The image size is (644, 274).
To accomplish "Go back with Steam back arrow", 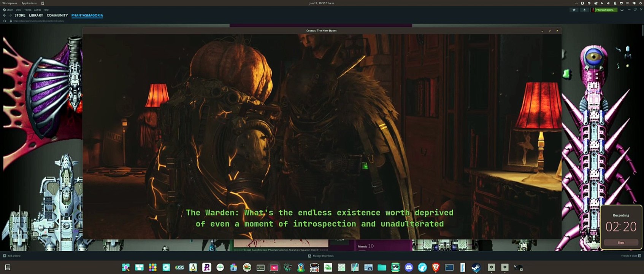I will pyautogui.click(x=5, y=16).
